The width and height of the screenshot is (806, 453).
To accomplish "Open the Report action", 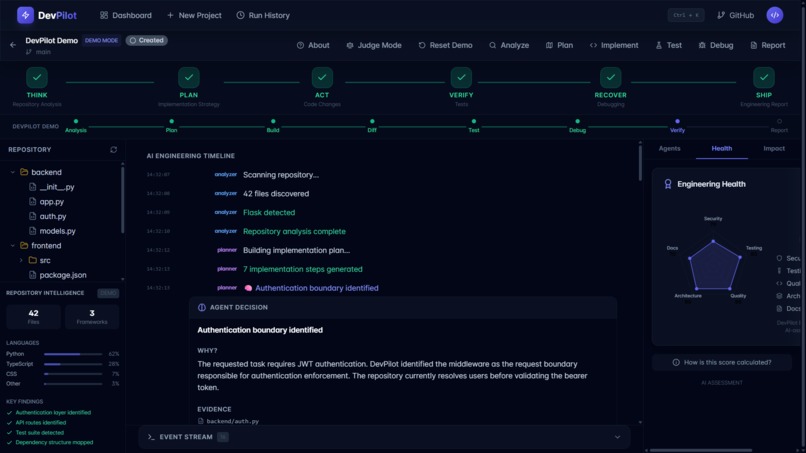I will (x=767, y=45).
